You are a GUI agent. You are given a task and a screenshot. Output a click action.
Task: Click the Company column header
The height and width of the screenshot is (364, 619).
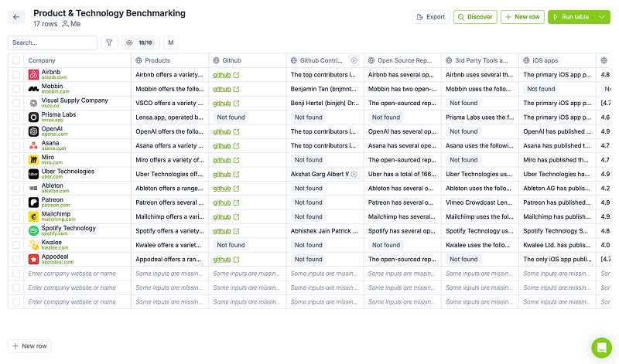click(x=77, y=60)
